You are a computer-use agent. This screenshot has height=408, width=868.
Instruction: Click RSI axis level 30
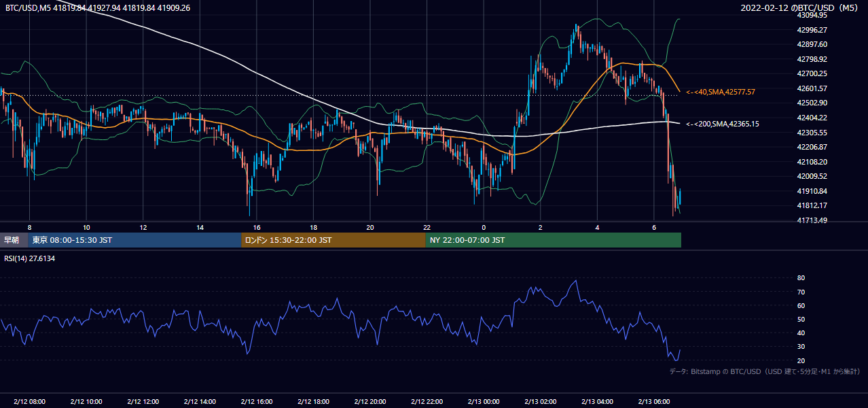801,346
